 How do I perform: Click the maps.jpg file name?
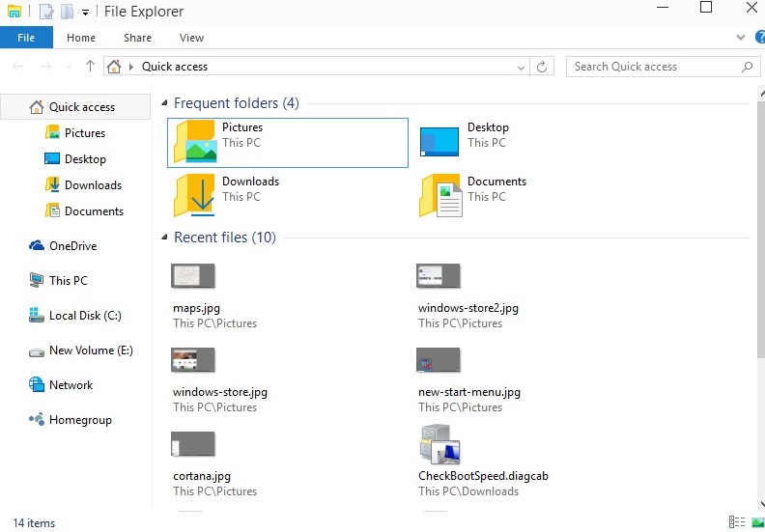[197, 308]
